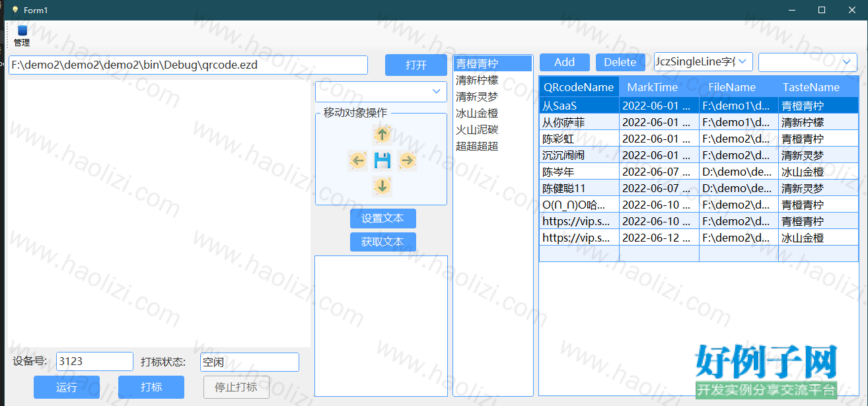
Task: Open the JczSingleLine font dropdown
Action: pos(704,62)
